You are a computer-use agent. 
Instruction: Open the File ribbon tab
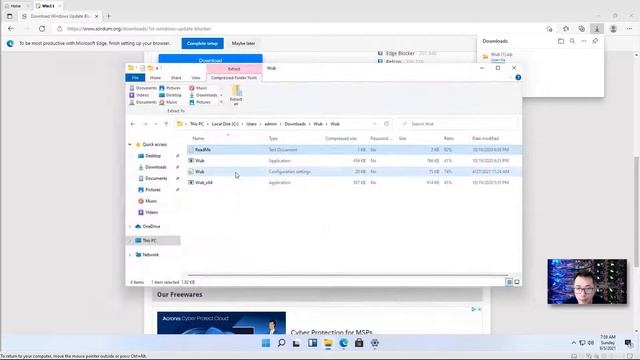[135, 78]
